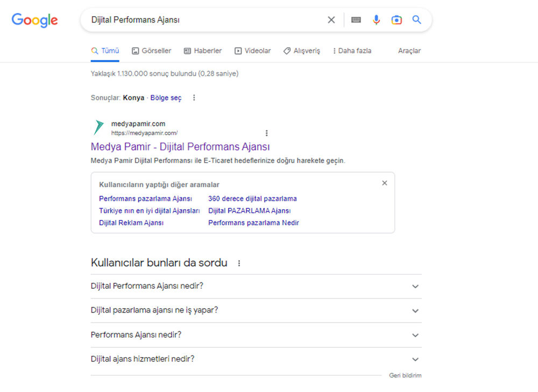Open search by image camera icon
538x392 pixels.
[x=397, y=20]
